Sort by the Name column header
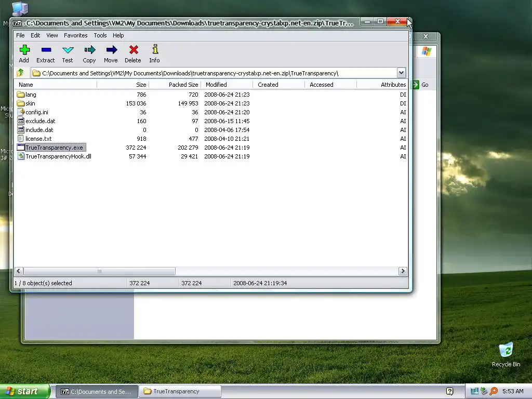 click(56, 85)
